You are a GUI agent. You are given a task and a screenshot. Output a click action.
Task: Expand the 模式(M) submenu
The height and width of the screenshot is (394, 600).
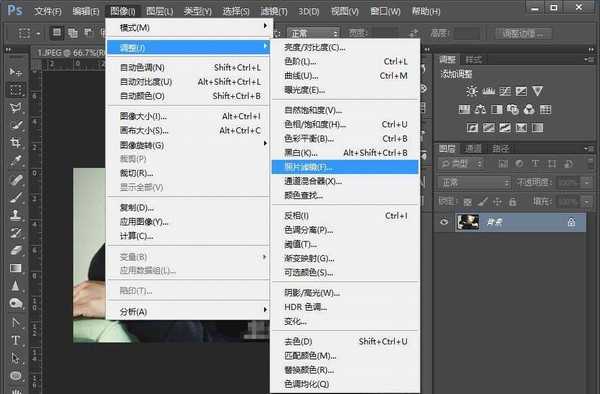click(188, 28)
